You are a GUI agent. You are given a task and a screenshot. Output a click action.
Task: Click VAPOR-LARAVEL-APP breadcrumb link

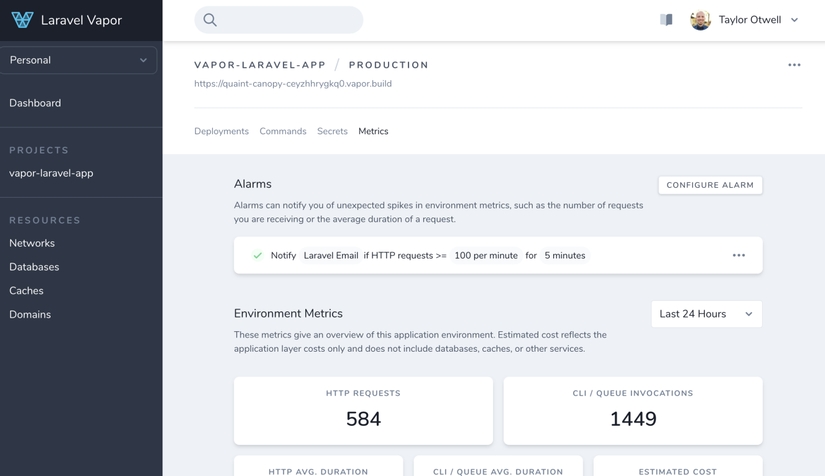[260, 65]
